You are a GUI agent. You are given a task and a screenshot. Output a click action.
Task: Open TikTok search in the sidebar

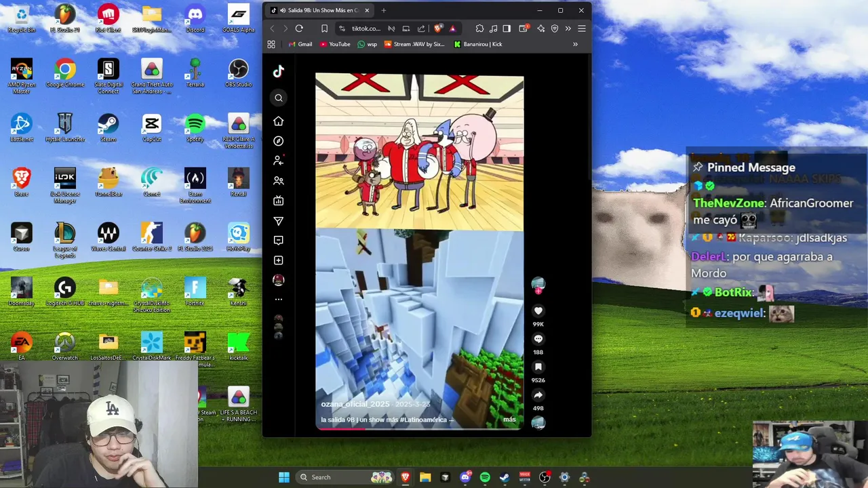(279, 98)
